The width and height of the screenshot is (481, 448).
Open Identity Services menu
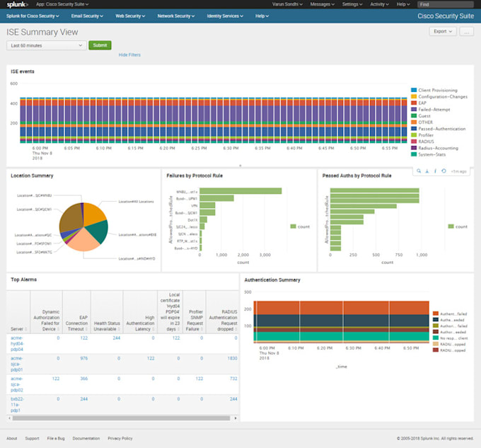tap(225, 16)
